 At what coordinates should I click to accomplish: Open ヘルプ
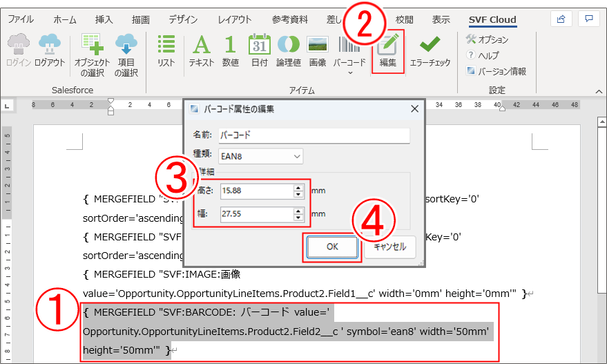pyautogui.click(x=482, y=55)
